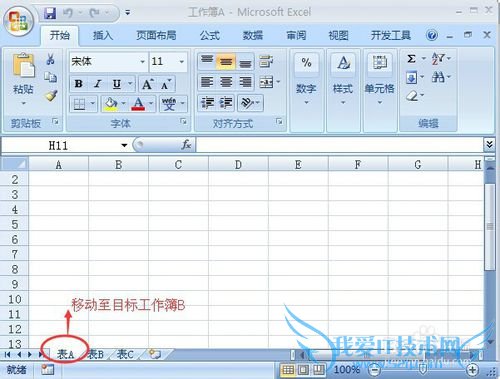500x379 pixels.
Task: Open Find and Select binoculars
Action: coord(438,78)
